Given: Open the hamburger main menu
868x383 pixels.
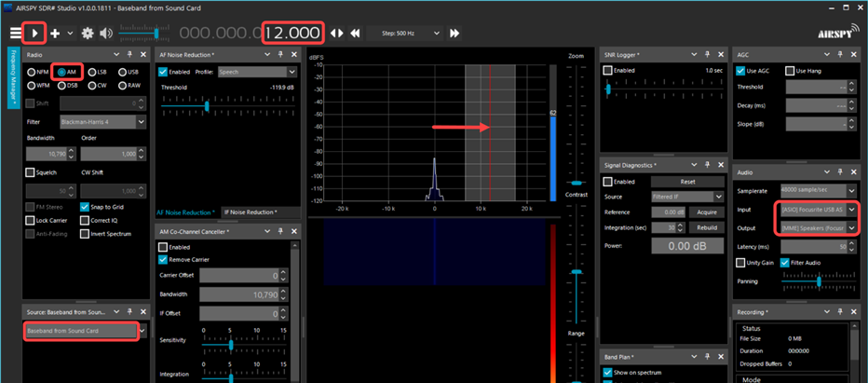Looking at the screenshot, I should pos(14,33).
